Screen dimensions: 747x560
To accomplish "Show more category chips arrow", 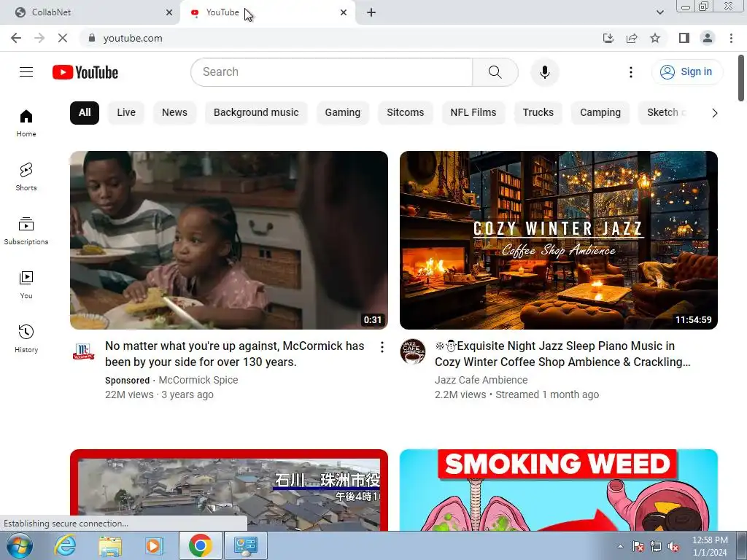I will pos(714,113).
